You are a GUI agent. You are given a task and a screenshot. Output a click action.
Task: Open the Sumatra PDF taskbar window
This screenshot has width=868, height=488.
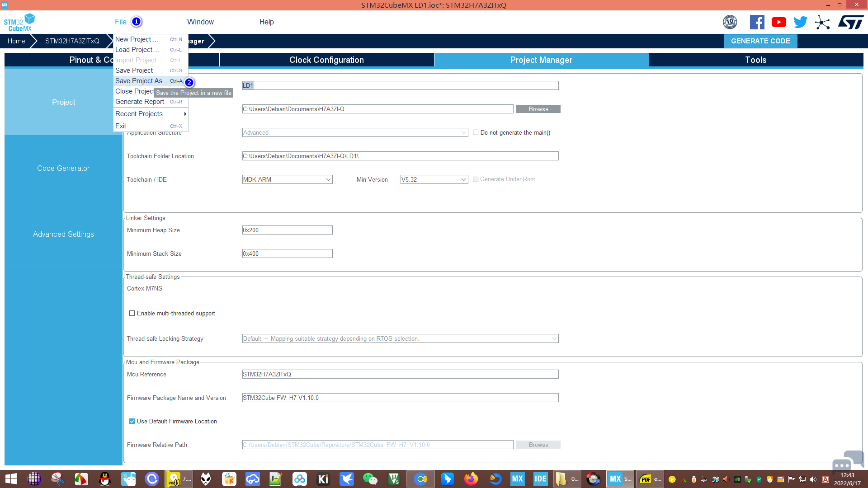tap(651, 479)
